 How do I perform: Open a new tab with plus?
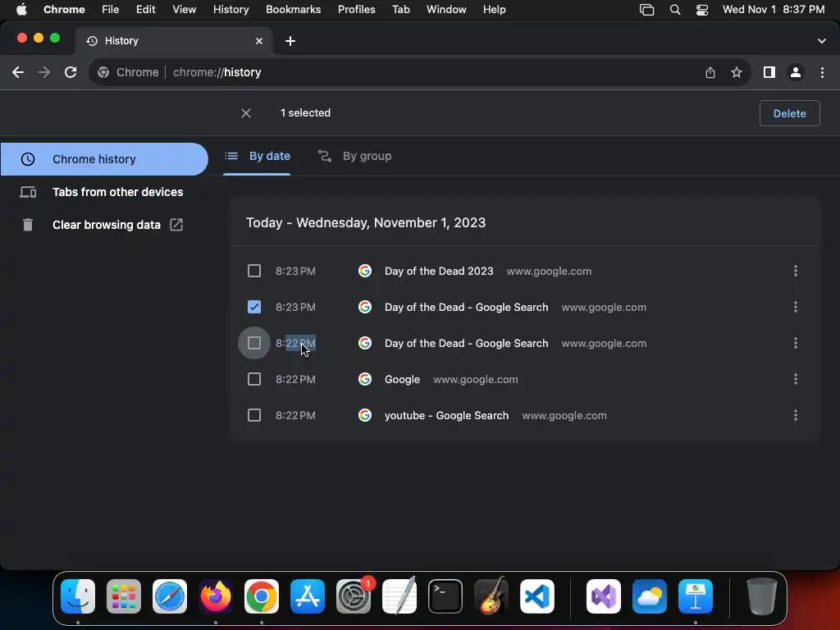pos(290,41)
